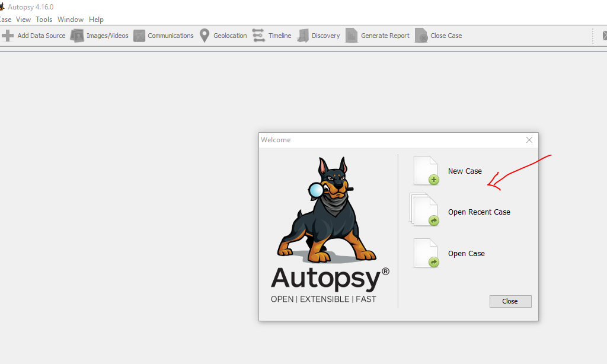Click the Close Case toolbar label
The height and width of the screenshot is (364, 607).
(446, 36)
